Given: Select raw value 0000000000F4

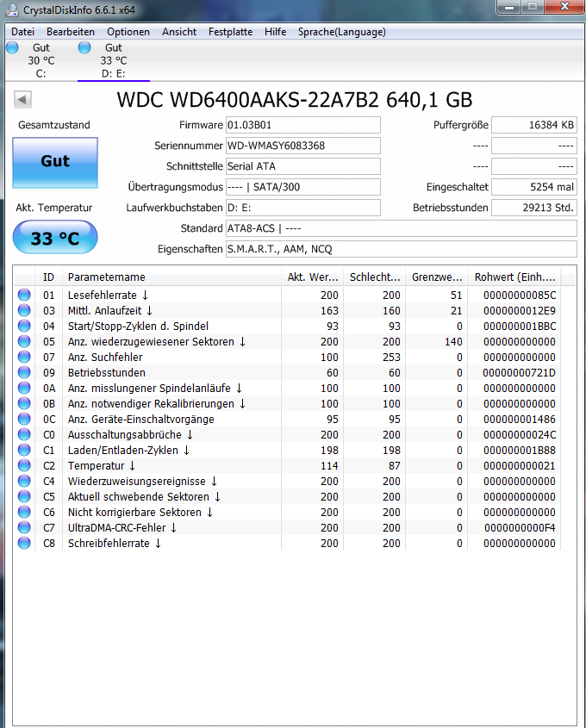Looking at the screenshot, I should (520, 528).
